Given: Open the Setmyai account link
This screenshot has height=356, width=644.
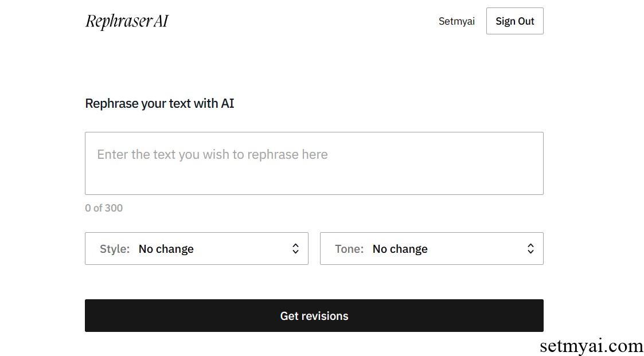Looking at the screenshot, I should tap(456, 21).
